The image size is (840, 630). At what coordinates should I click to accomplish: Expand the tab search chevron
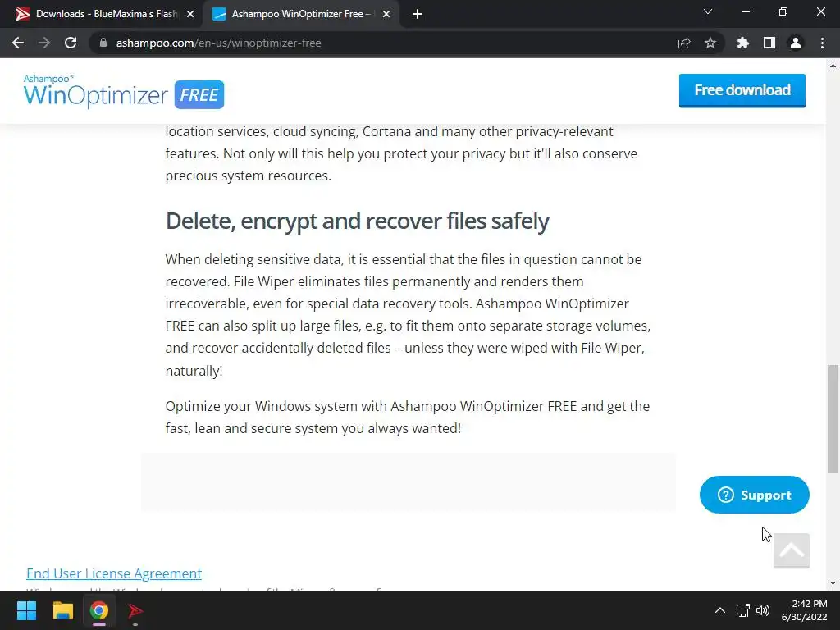[x=708, y=11]
